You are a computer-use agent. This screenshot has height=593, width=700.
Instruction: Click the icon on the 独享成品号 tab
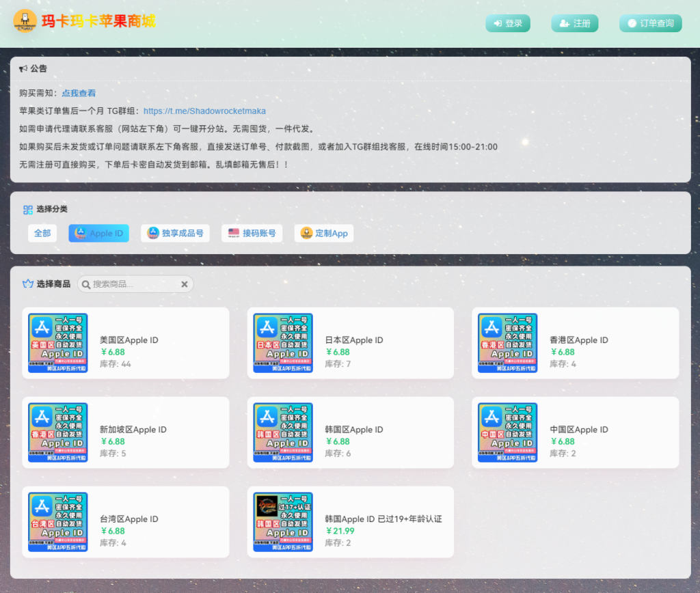point(153,233)
